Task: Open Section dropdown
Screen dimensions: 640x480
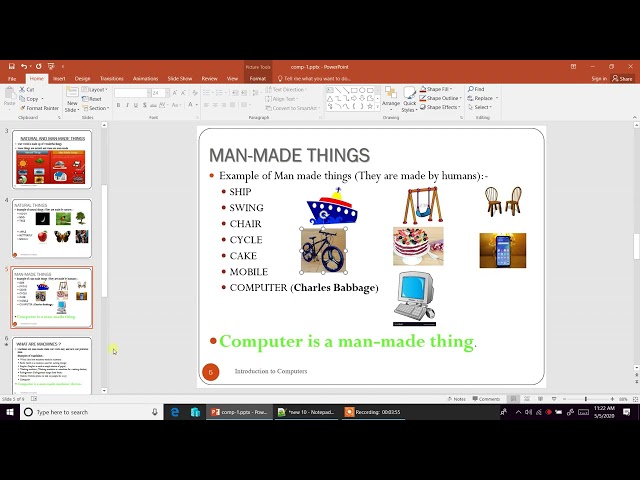Action: [96, 108]
